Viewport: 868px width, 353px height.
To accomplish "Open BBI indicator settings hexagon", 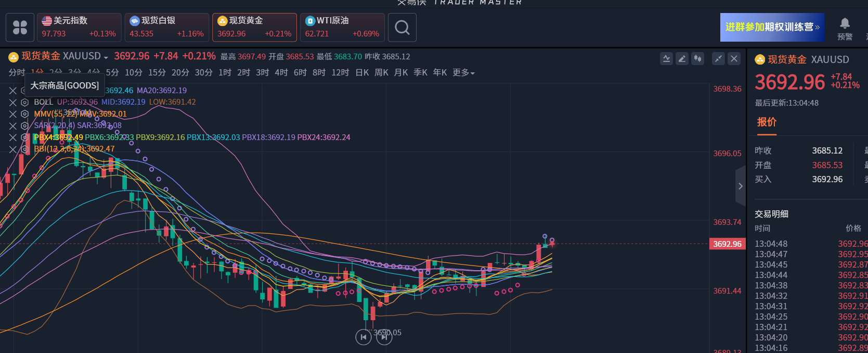I will [24, 149].
